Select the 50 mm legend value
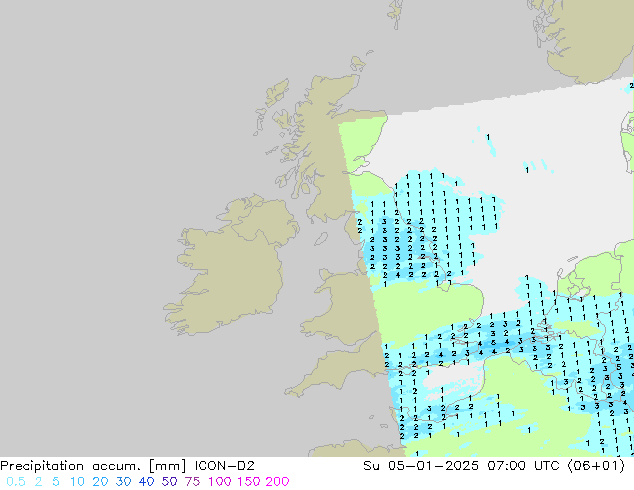This screenshot has height=490, width=634. (x=169, y=482)
